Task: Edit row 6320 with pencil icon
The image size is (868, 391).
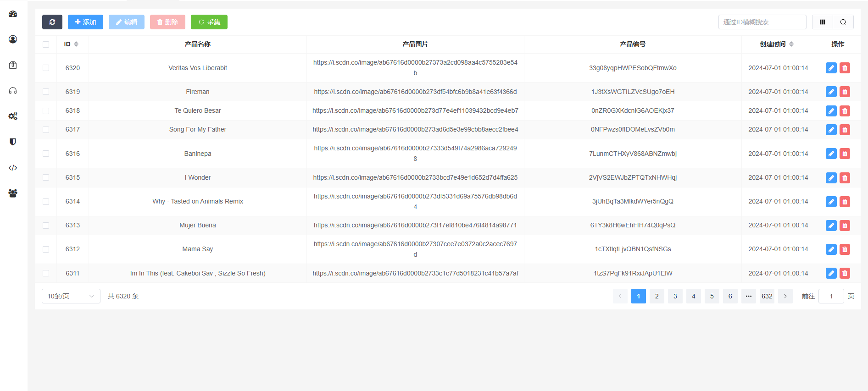Action: coord(831,68)
